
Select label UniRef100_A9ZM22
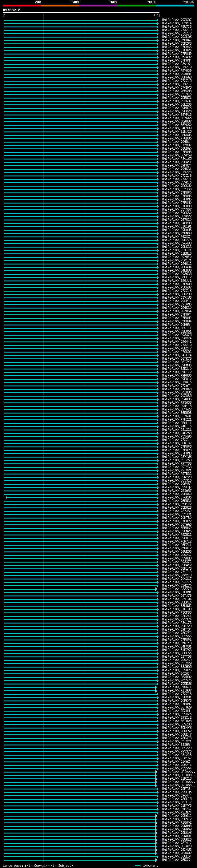(176, 535)
